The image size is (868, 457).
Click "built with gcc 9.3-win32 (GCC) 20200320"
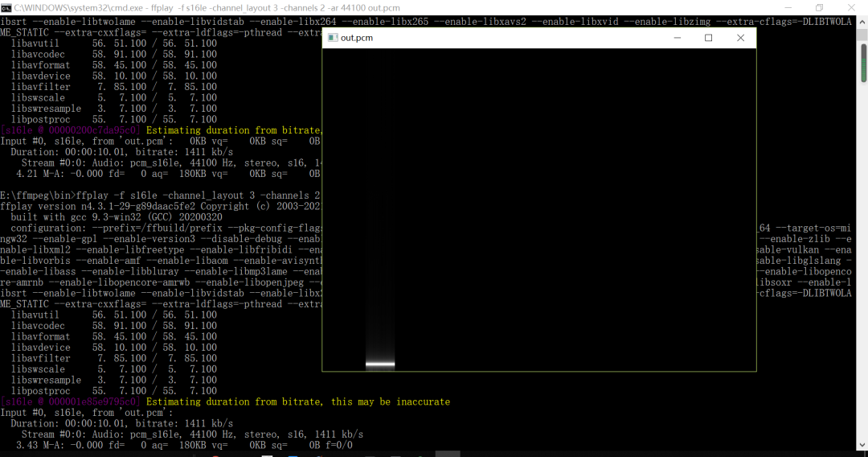point(117,217)
